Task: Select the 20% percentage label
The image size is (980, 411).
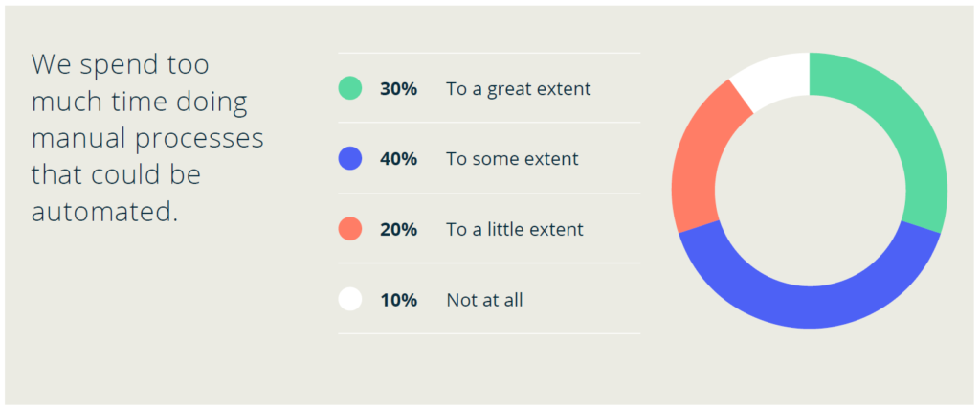Action: tap(398, 230)
